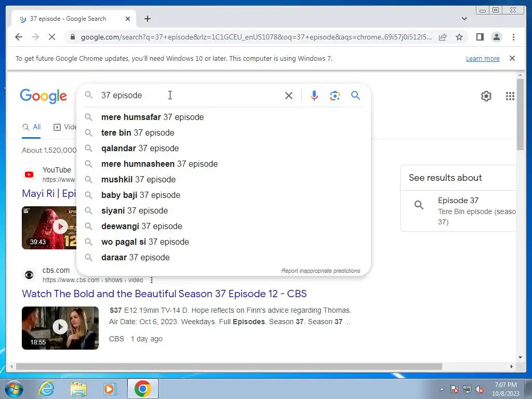Open Google quick settings gear

click(x=486, y=96)
